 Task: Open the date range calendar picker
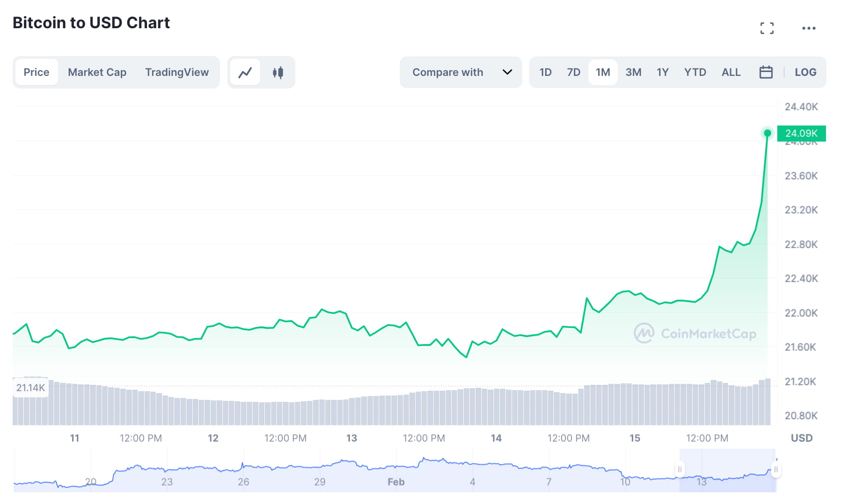click(x=766, y=72)
